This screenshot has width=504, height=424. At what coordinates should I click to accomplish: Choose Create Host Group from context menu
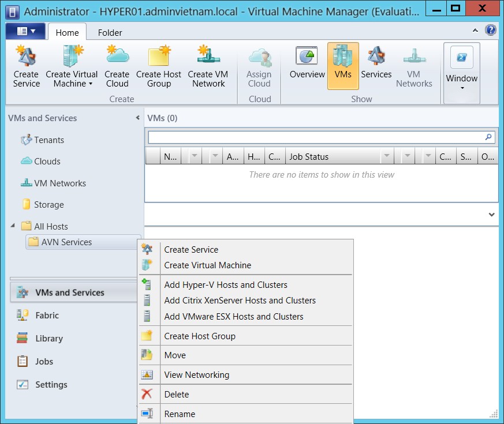246,336
